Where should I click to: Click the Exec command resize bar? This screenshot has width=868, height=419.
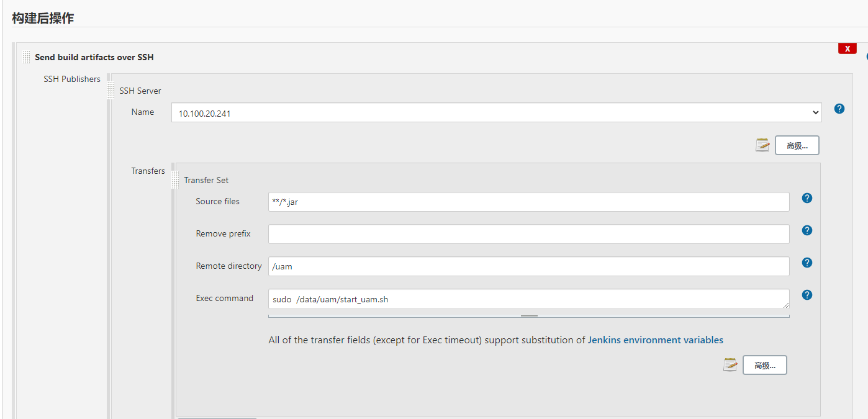(529, 316)
